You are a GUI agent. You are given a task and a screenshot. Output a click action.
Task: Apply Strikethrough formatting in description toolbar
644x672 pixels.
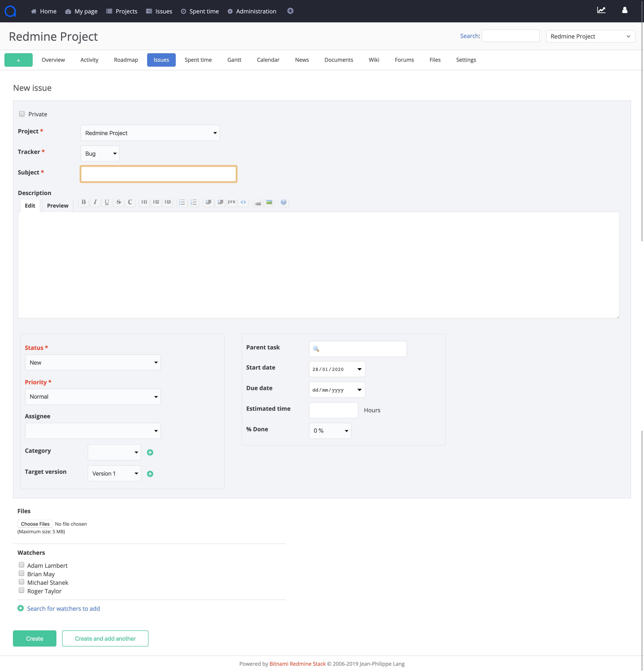pos(119,202)
